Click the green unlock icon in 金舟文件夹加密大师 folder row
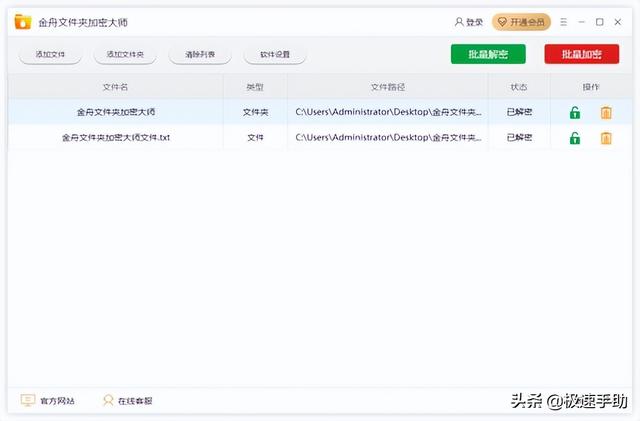Screen dimensions: 640x421 point(575,112)
